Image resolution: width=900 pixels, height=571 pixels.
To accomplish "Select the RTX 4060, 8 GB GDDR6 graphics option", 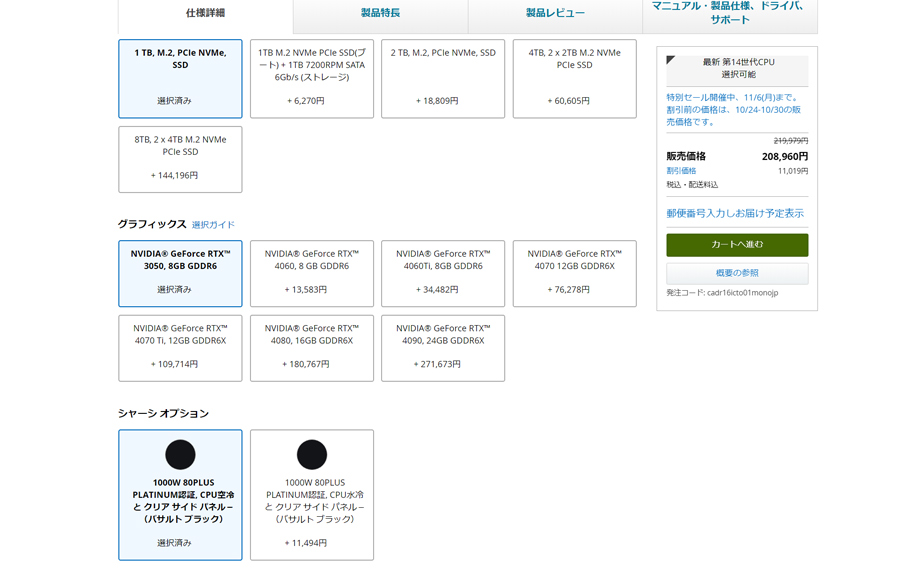I will click(312, 274).
